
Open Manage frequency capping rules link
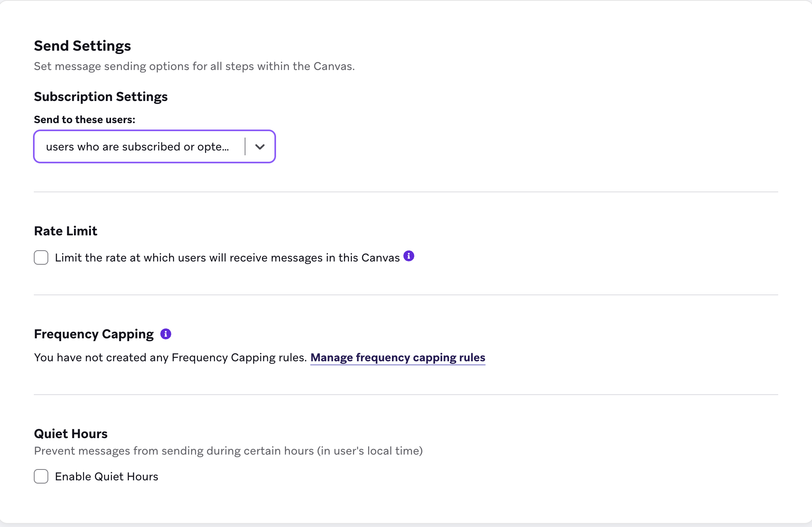coord(398,357)
